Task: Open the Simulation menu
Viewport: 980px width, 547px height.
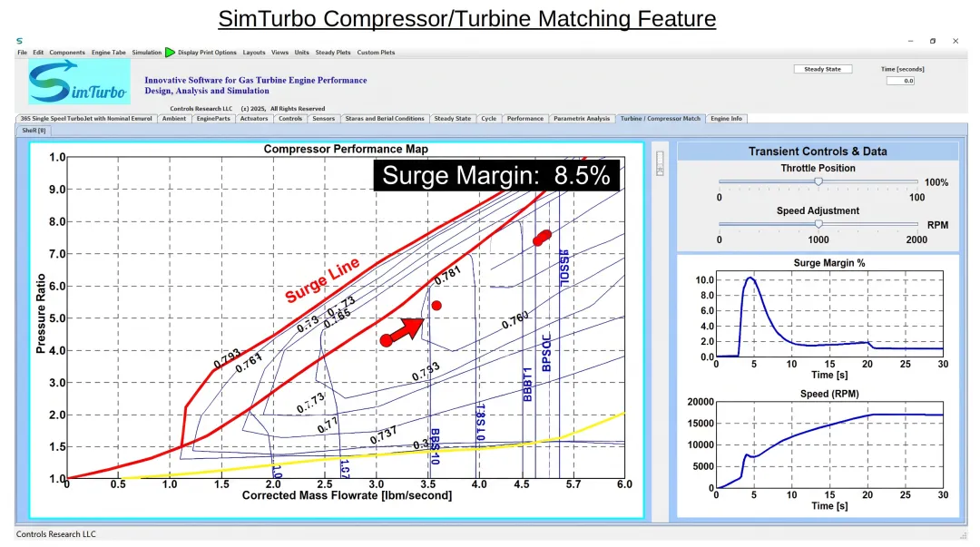Action: 147,53
